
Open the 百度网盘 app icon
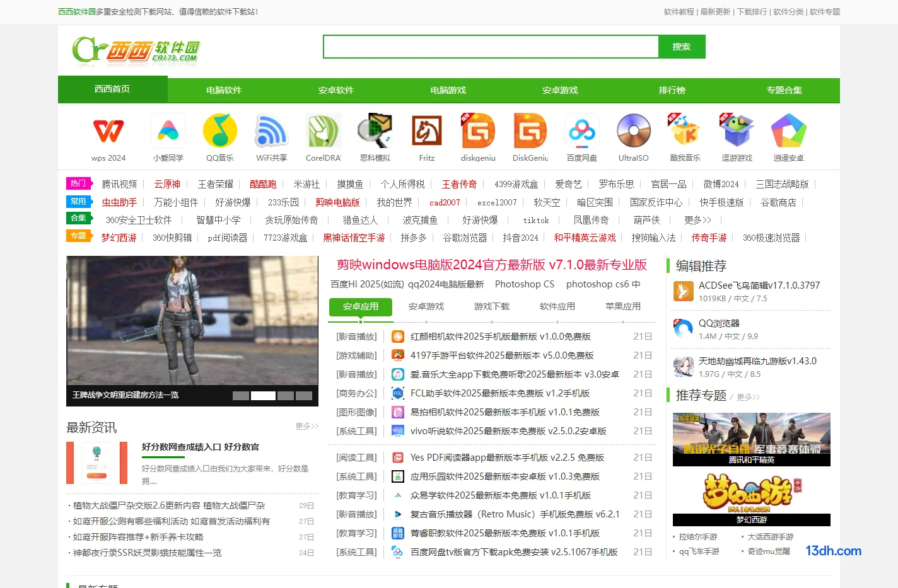click(x=582, y=131)
